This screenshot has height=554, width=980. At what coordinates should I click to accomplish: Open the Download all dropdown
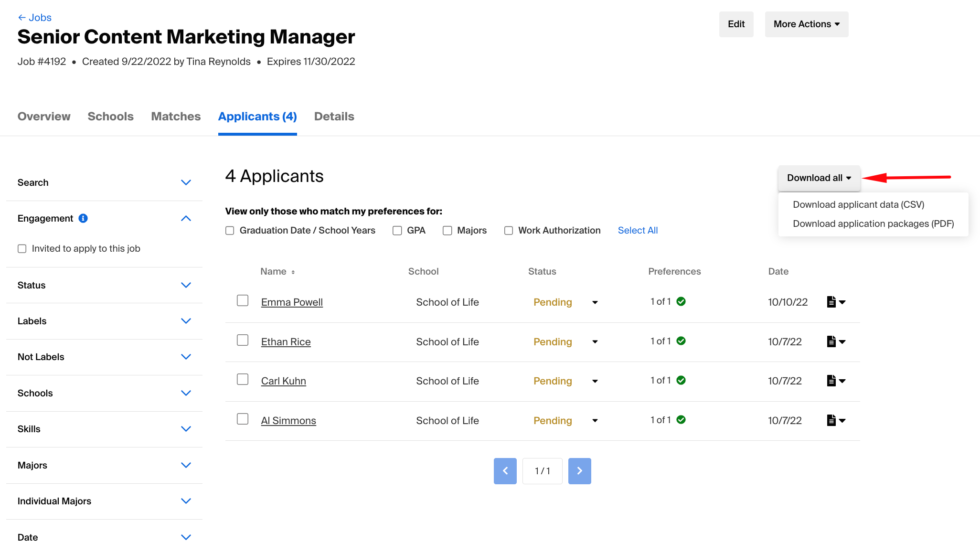[819, 178]
